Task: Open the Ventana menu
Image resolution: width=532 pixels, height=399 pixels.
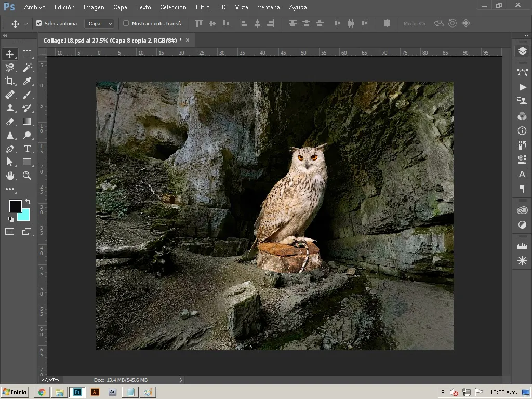Action: tap(269, 7)
